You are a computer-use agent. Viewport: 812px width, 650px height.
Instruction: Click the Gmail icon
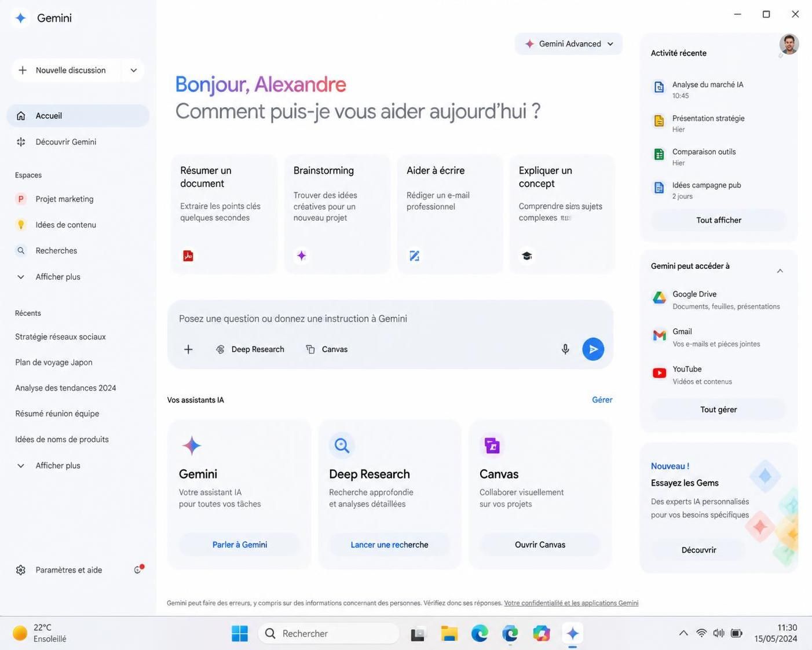click(660, 335)
